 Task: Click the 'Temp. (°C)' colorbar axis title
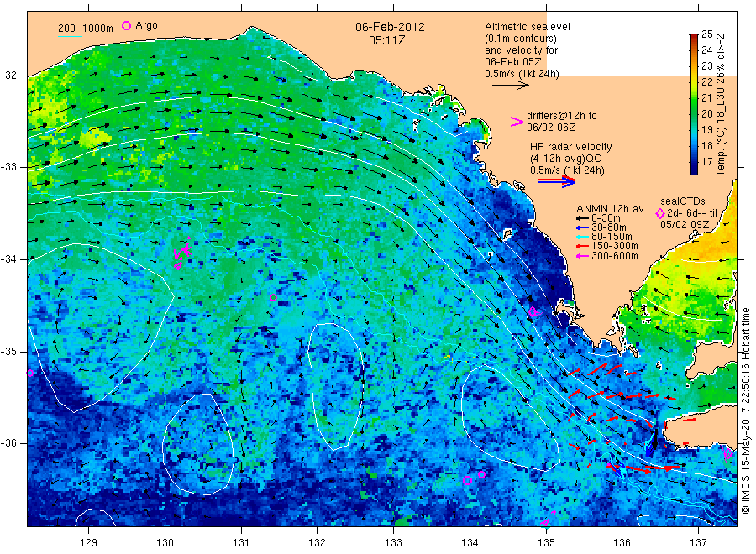(721, 151)
